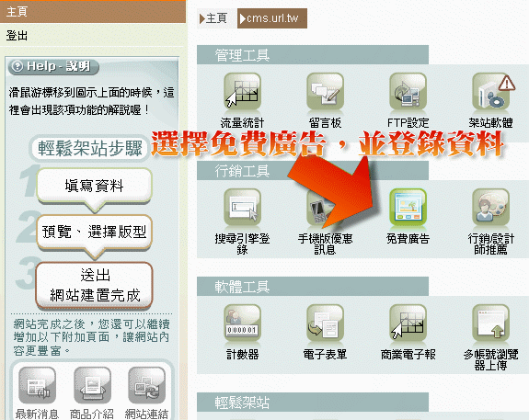Click the 手機版優惠訊息 label text
Viewport: 529px width, 420px height.
coord(325,244)
